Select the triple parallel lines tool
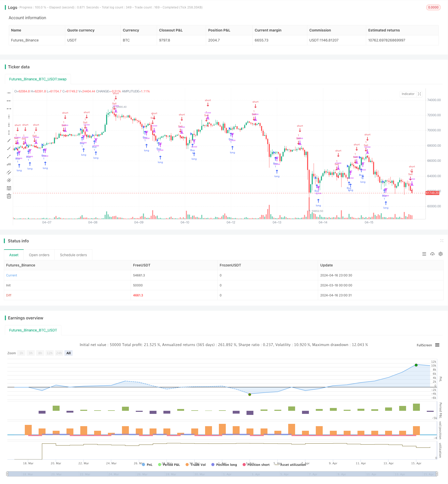 pos(9,180)
